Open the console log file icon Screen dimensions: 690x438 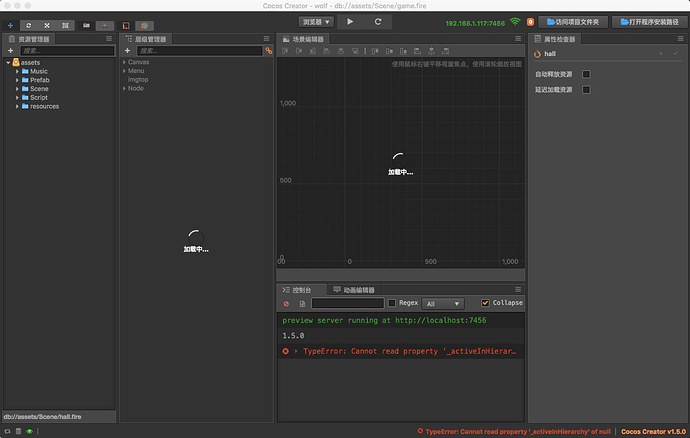tap(302, 303)
